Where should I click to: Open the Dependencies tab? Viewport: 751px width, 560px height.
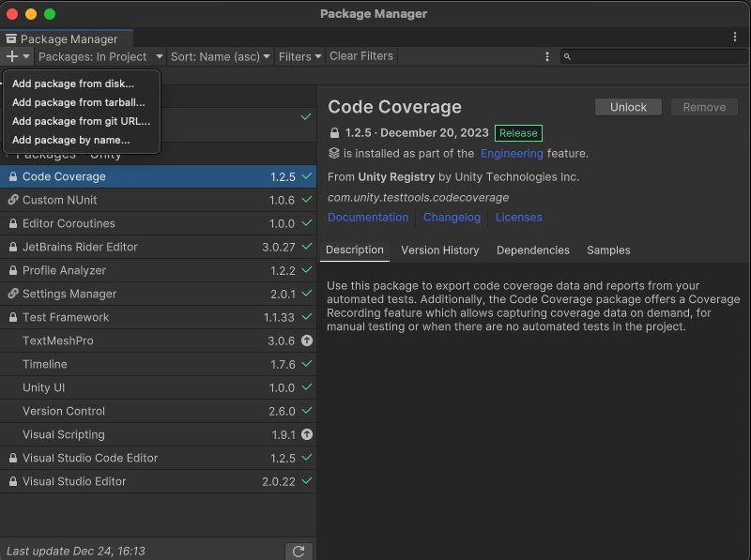click(532, 250)
